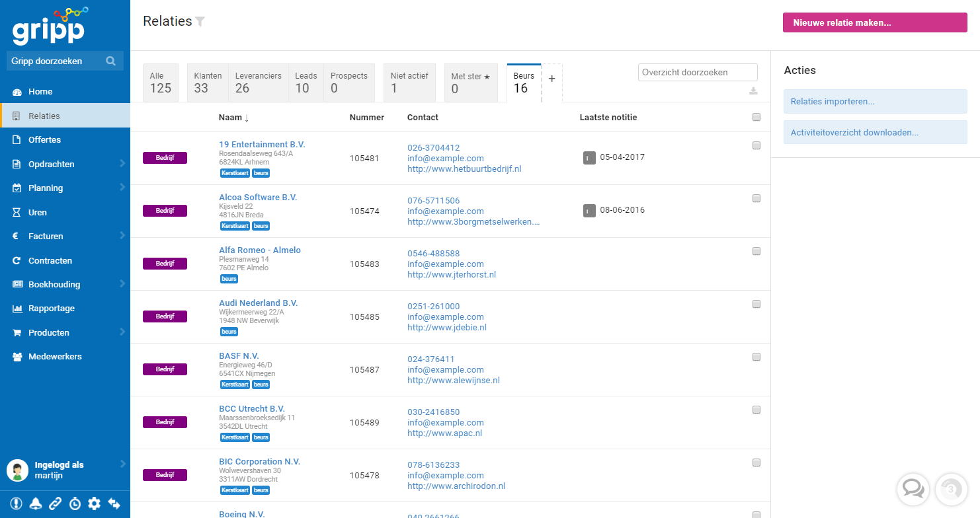Open notifications bell icon
Screen dimensions: 980x518
pyautogui.click(x=35, y=504)
